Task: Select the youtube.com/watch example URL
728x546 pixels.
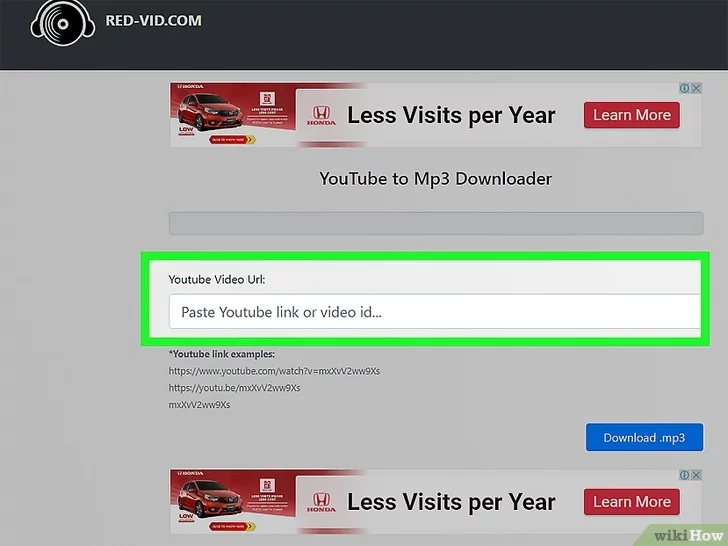Action: click(x=274, y=371)
